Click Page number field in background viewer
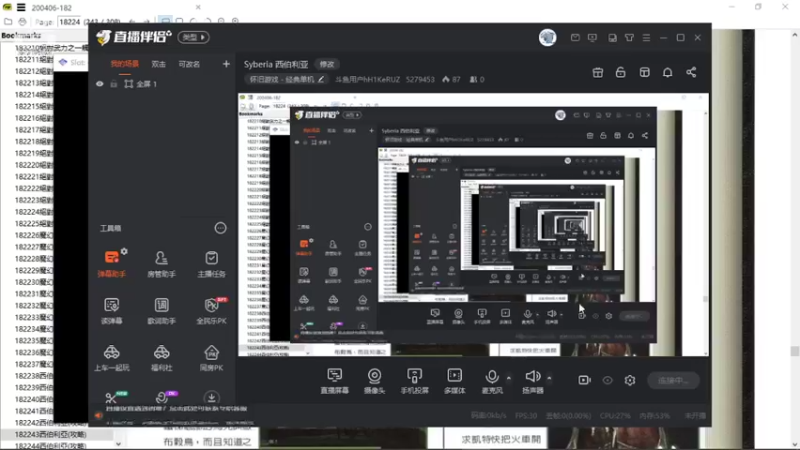Screen dimensions: 800x450 tap(70, 22)
